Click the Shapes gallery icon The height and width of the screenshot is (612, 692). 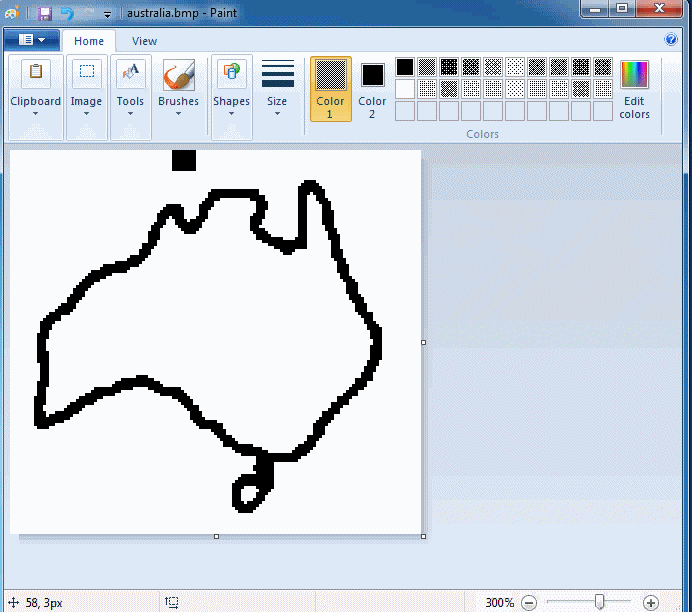tap(231, 72)
